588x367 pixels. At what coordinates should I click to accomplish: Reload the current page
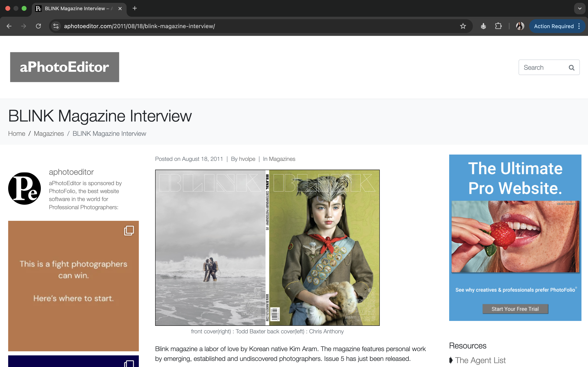click(38, 26)
